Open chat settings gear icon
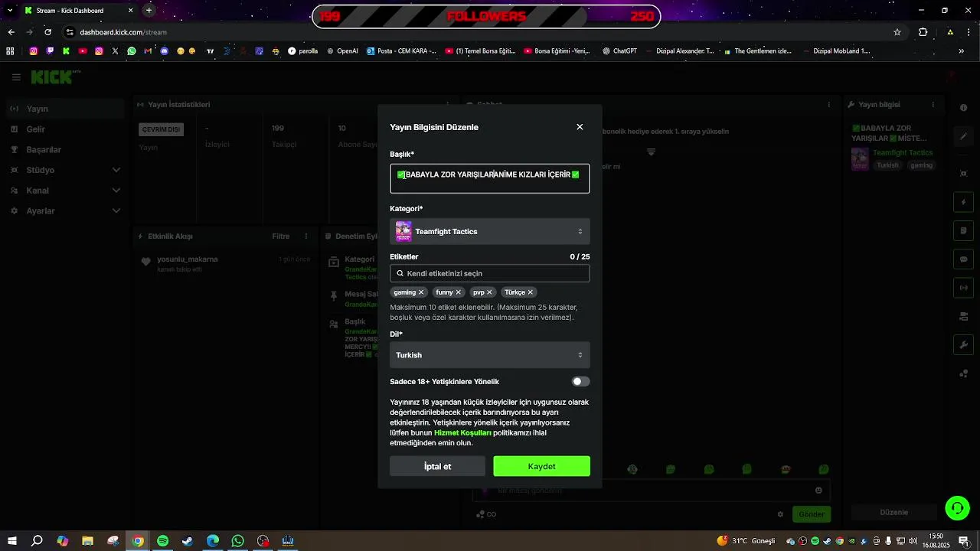Screen dimensions: 980x551 point(780,514)
